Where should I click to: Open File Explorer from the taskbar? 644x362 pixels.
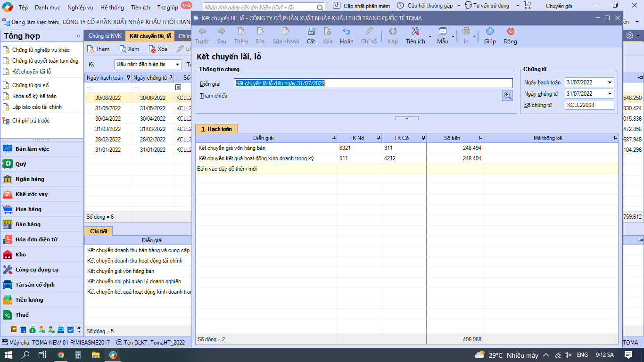95,355
